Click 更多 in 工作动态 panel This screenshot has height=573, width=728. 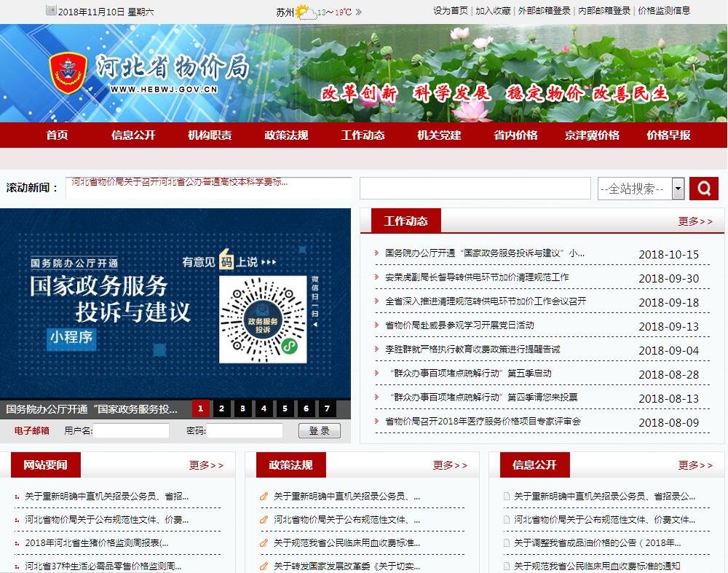[695, 221]
